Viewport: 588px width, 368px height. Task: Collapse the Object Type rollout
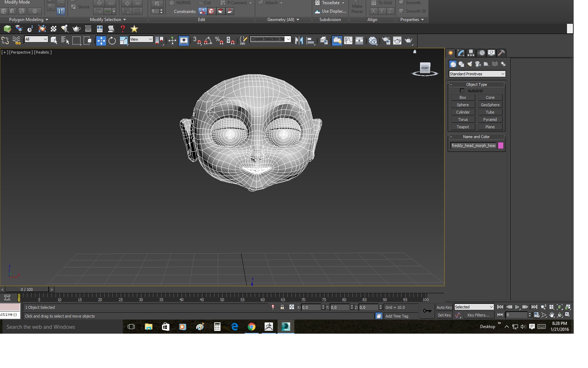(x=476, y=84)
